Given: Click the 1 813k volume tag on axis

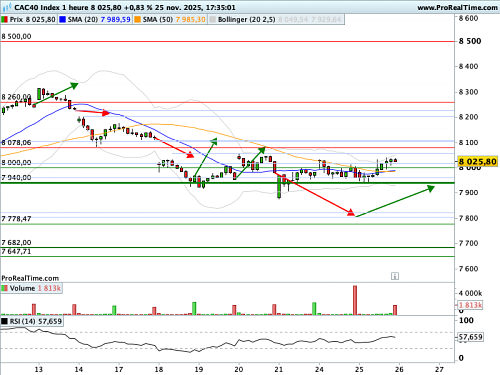Looking at the screenshot, I should tap(470, 305).
